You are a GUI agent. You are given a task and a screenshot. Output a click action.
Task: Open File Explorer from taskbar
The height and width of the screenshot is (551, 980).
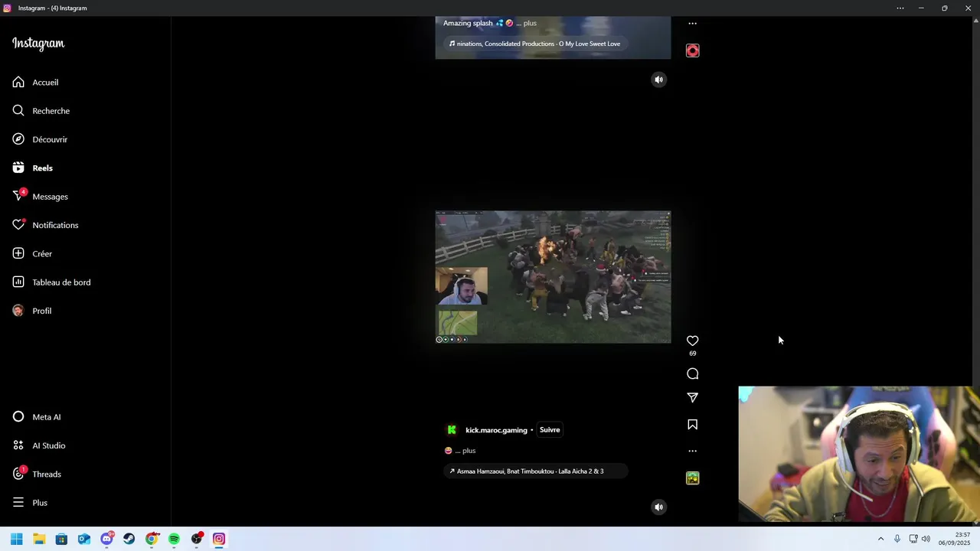coord(39,539)
